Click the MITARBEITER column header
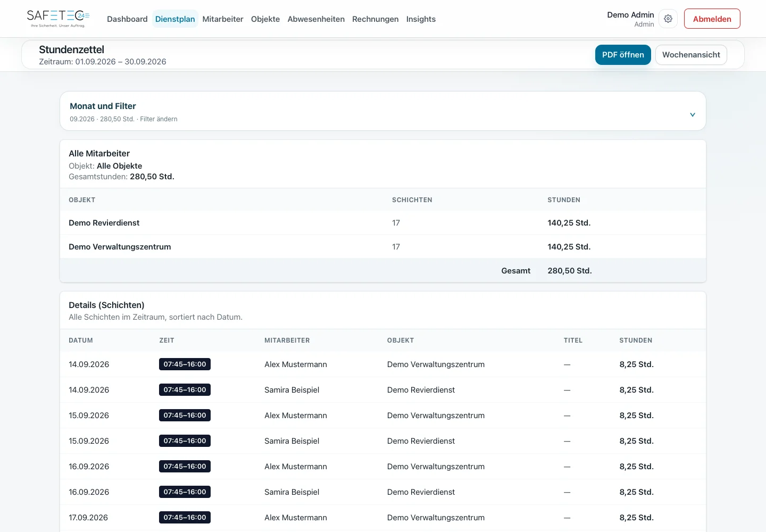Viewport: 766px width, 532px height. (x=287, y=340)
